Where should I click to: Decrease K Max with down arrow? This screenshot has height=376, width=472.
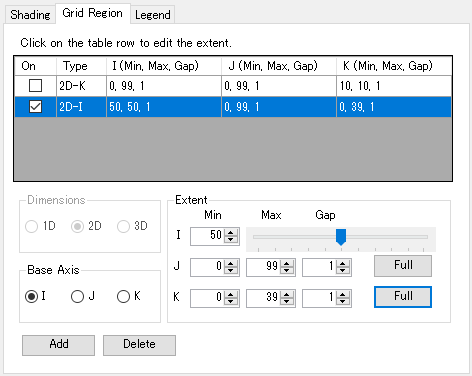[287, 302]
